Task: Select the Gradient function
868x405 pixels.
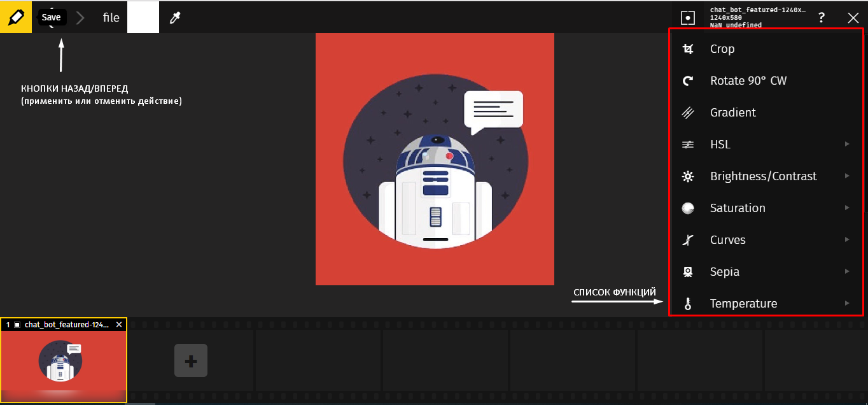Action: tap(766, 113)
